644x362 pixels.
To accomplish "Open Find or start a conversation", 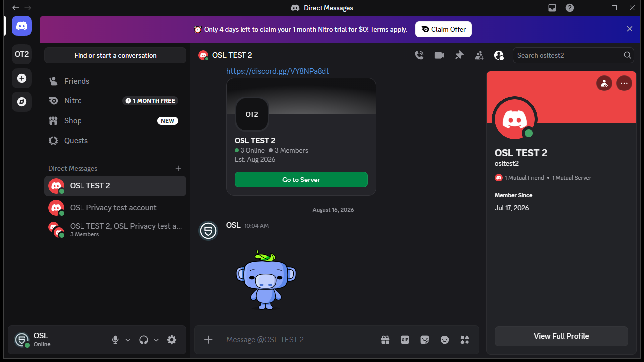I will click(115, 55).
